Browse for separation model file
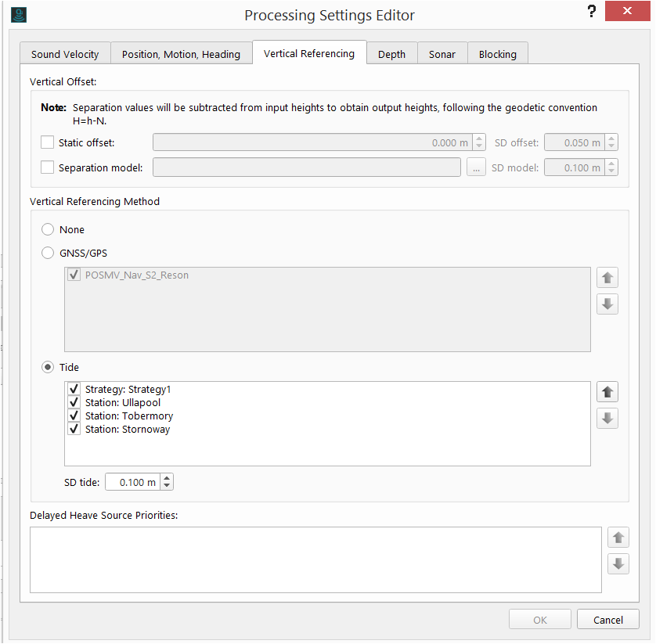 pyautogui.click(x=476, y=167)
